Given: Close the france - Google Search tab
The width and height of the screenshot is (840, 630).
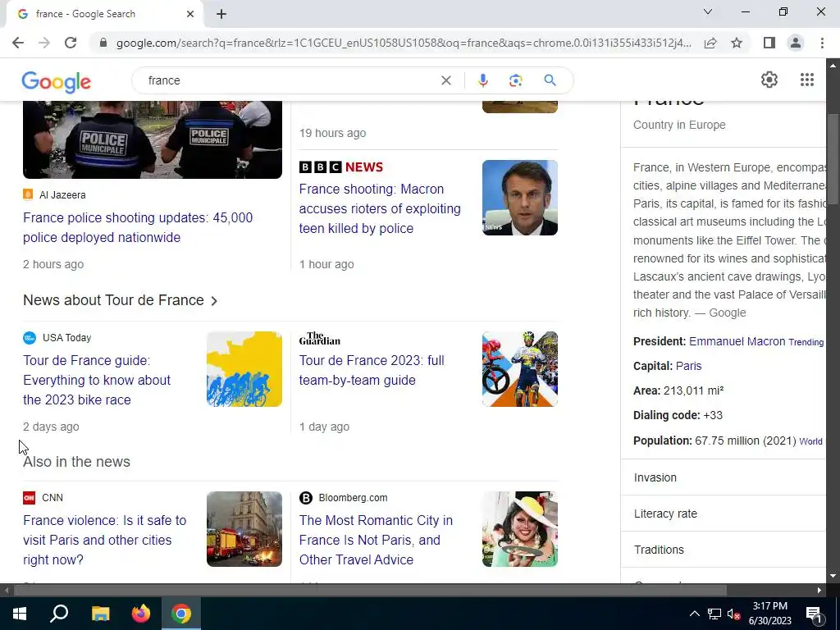Looking at the screenshot, I should 190,14.
